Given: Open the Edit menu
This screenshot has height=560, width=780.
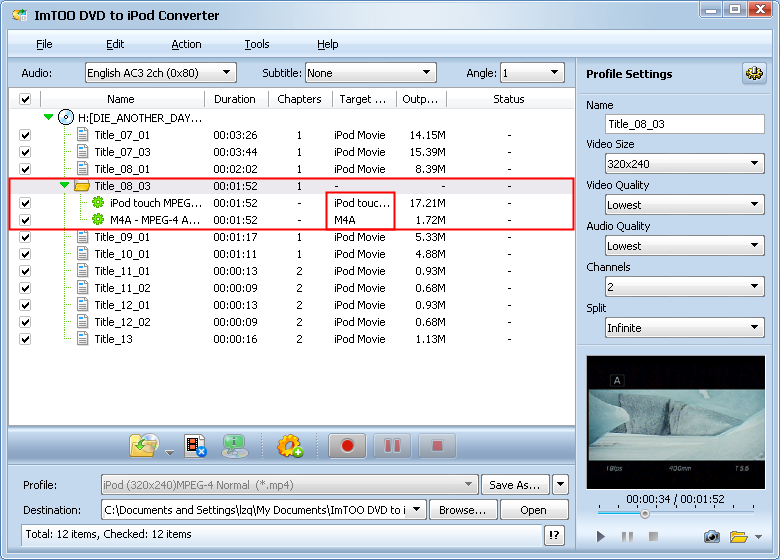Looking at the screenshot, I should [115, 44].
